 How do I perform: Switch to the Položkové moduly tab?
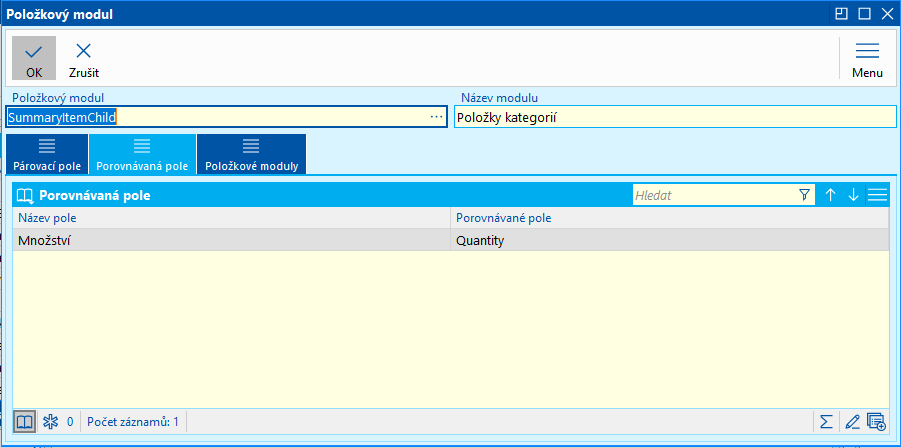tap(251, 154)
